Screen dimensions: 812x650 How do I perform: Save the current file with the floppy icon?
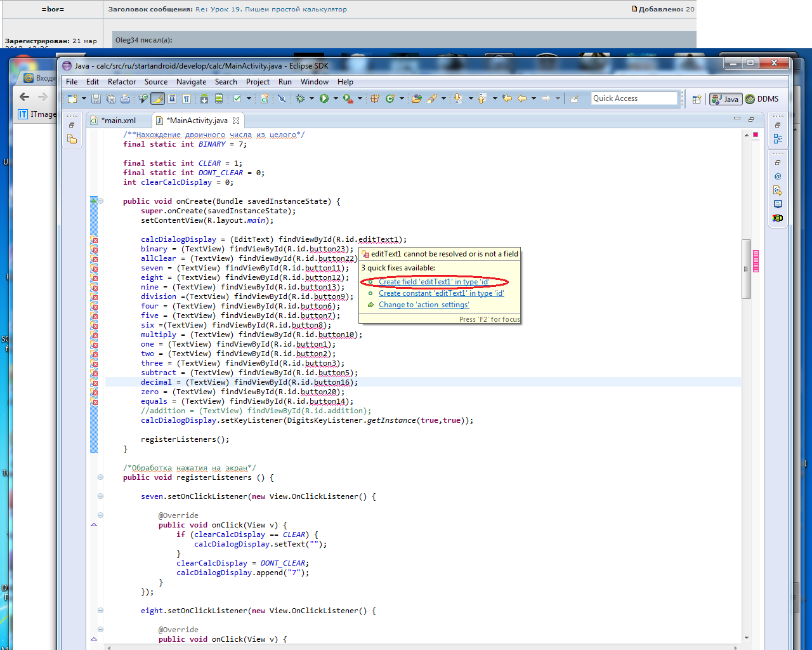(x=96, y=98)
